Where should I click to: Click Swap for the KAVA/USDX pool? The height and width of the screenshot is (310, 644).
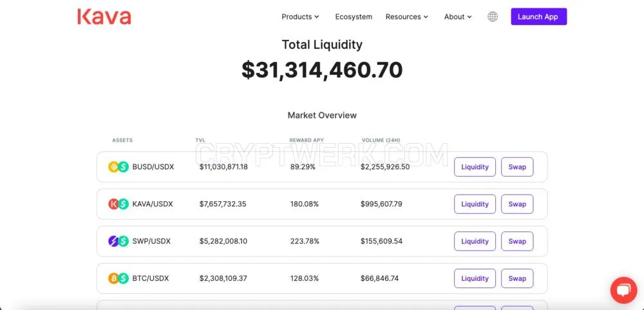(517, 204)
